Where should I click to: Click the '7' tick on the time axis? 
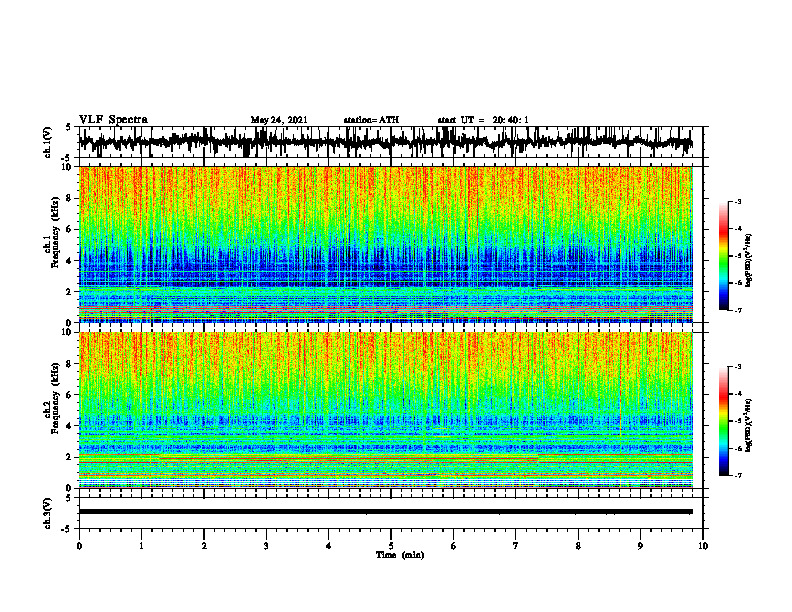click(x=516, y=546)
